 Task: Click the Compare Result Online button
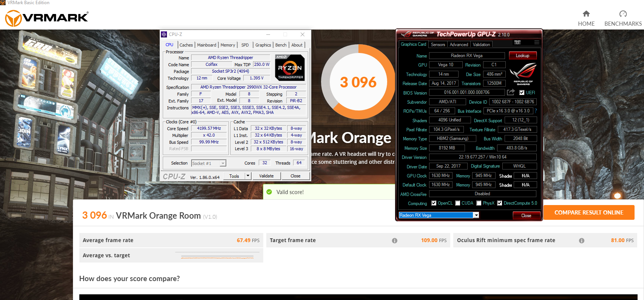pyautogui.click(x=589, y=213)
